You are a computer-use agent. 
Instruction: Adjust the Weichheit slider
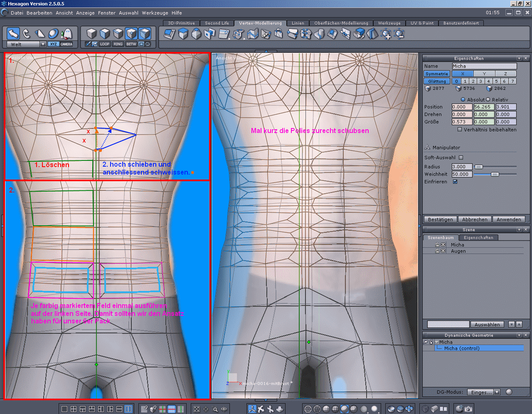click(495, 174)
